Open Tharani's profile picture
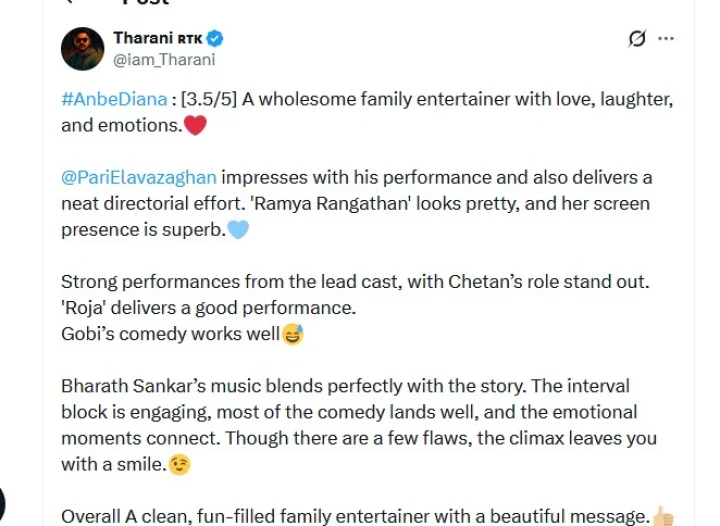Image resolution: width=720 pixels, height=526 pixels. (83, 49)
